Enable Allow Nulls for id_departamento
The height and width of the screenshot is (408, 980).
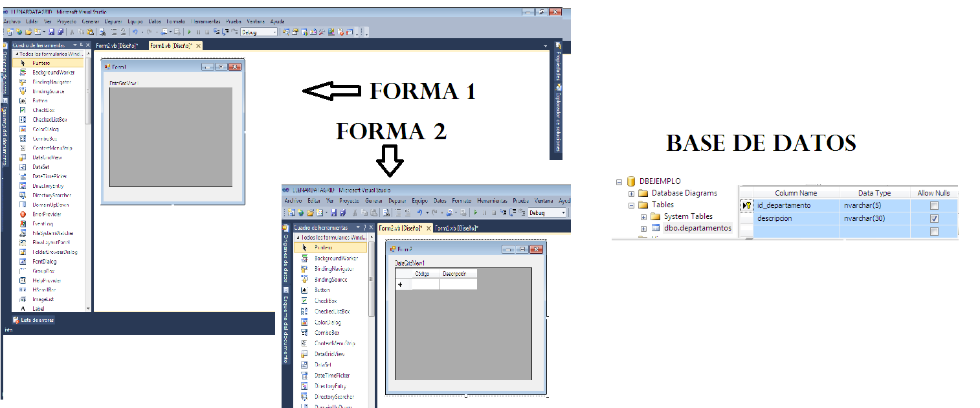933,205
